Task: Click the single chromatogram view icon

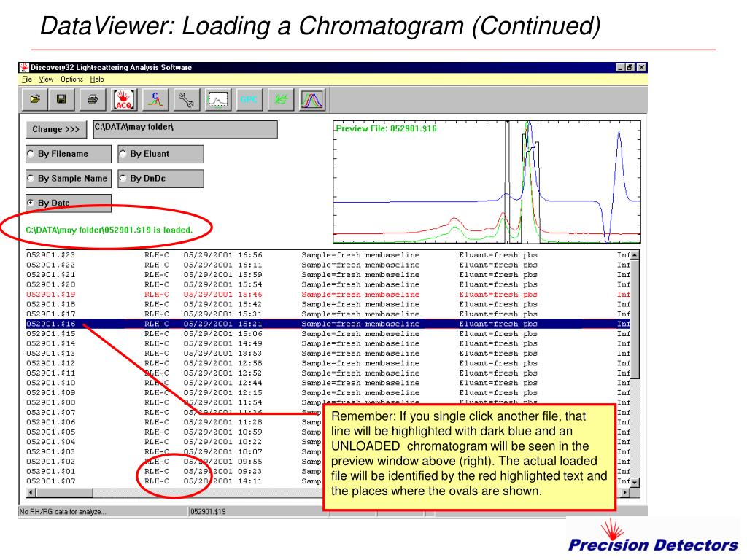Action: (x=218, y=99)
